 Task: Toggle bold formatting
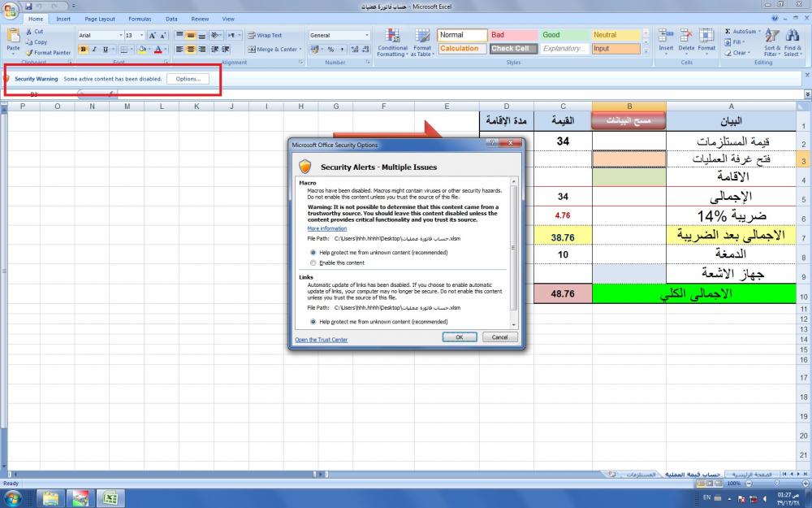coord(83,50)
